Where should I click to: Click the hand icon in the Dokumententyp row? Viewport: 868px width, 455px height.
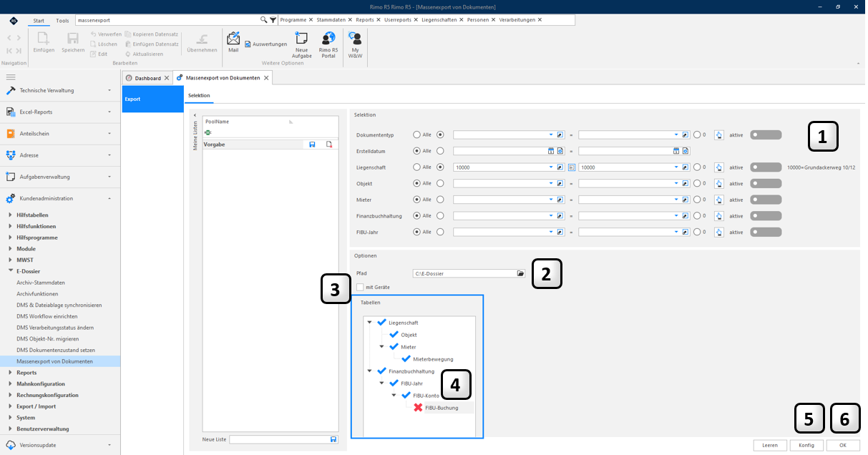pos(719,134)
